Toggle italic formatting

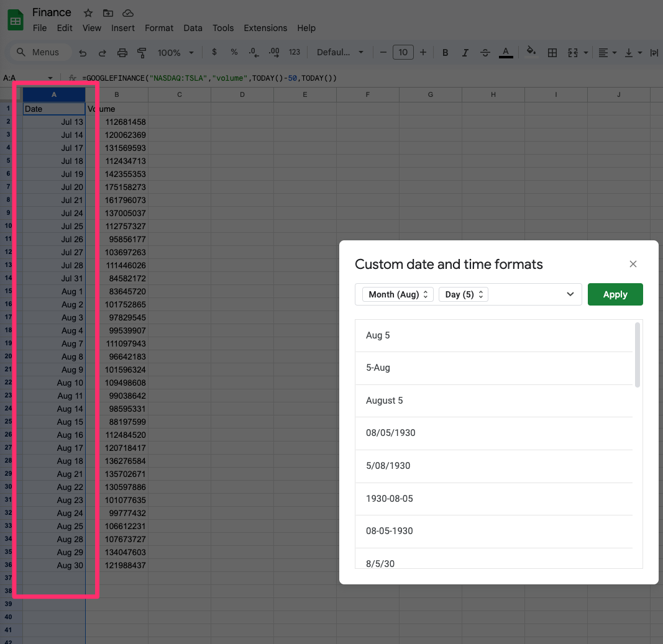[x=465, y=53]
